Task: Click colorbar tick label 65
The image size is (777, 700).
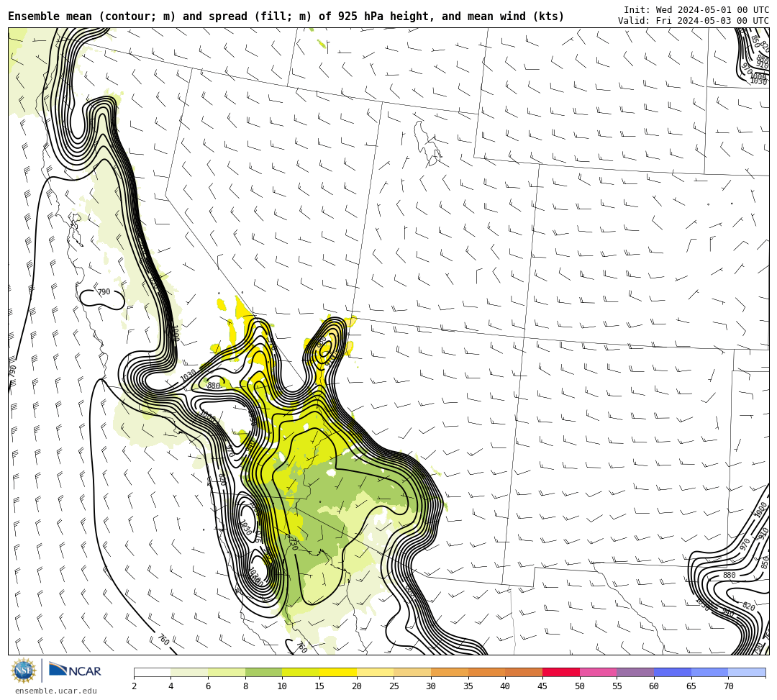Action: tap(691, 686)
